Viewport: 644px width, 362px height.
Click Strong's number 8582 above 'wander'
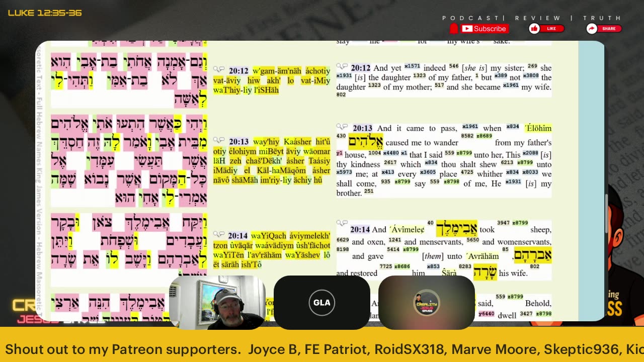pyautogui.click(x=467, y=136)
